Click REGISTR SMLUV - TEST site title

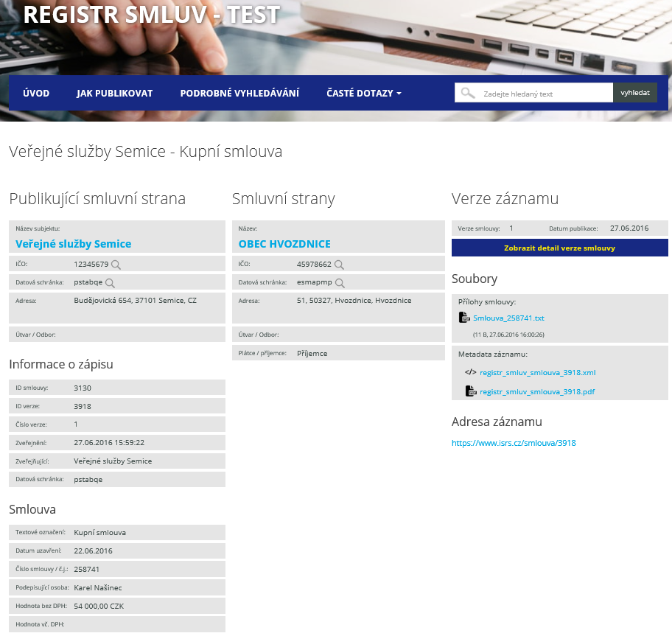(152, 15)
